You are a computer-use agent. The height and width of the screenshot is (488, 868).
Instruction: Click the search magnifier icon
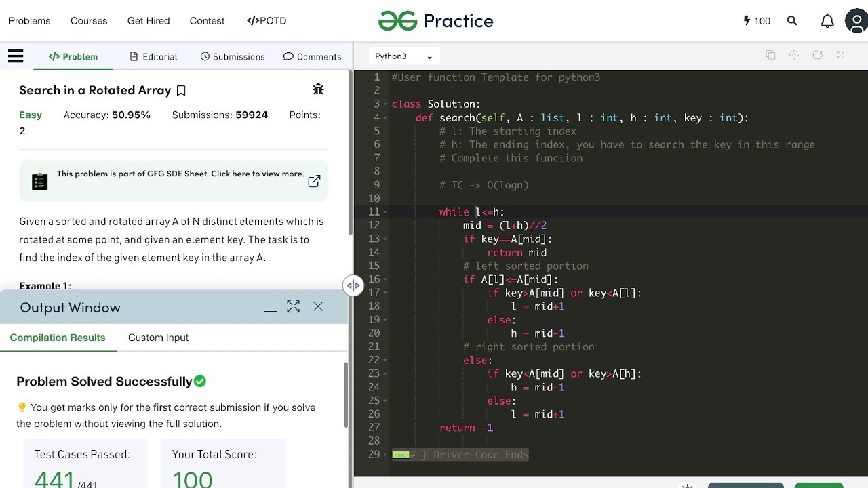792,21
